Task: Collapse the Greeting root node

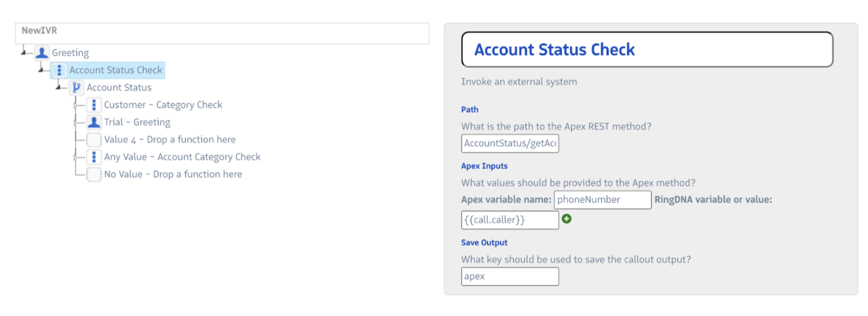Action: [24, 52]
